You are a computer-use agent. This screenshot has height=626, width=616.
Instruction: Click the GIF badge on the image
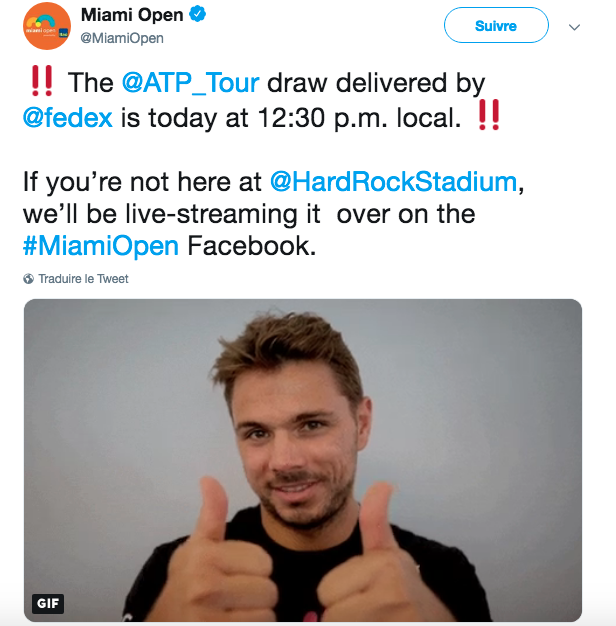pyautogui.click(x=48, y=603)
